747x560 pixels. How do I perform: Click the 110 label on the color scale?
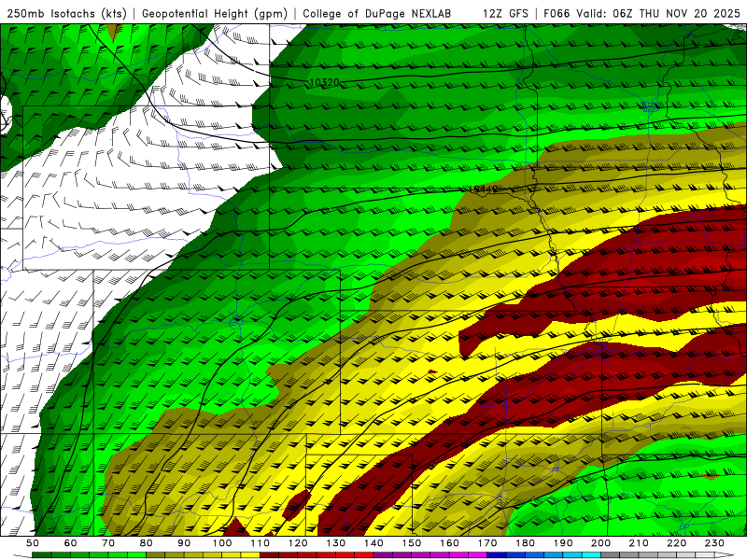[x=261, y=543]
